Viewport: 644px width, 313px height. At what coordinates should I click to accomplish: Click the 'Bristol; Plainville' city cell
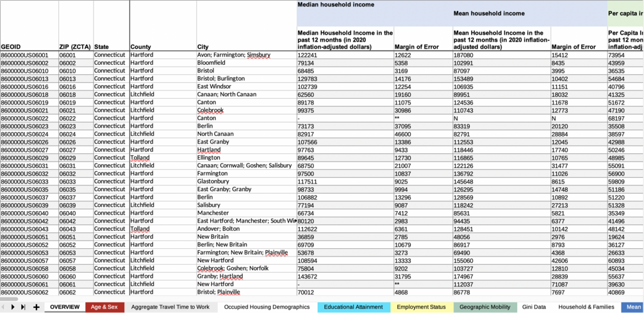247,292
